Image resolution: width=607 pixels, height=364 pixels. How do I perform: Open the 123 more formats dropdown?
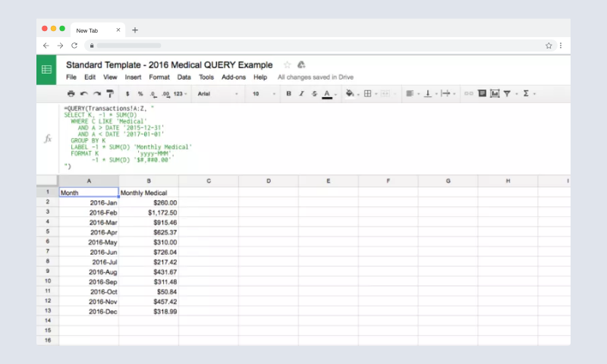coord(181,93)
